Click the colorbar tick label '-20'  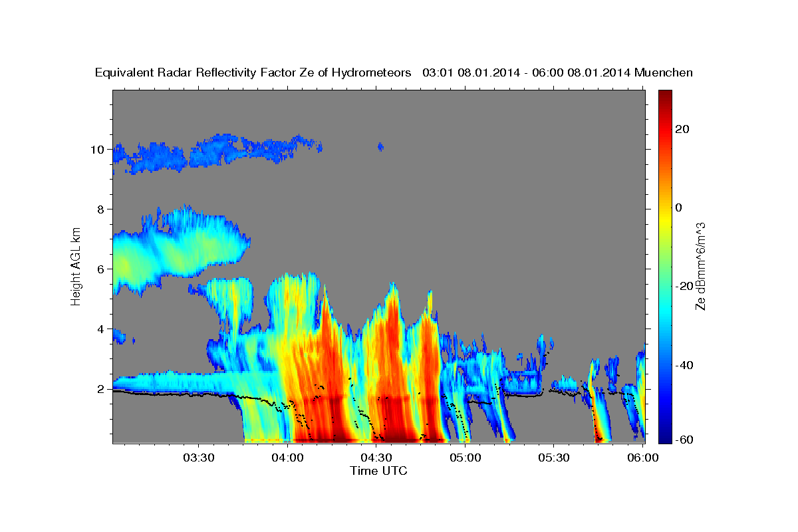(x=684, y=286)
